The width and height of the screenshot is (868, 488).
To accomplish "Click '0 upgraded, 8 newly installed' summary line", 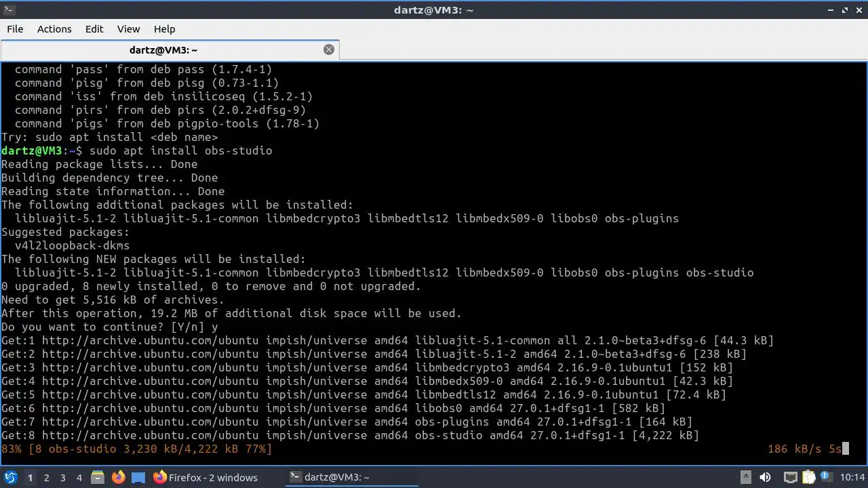I will click(x=211, y=286).
